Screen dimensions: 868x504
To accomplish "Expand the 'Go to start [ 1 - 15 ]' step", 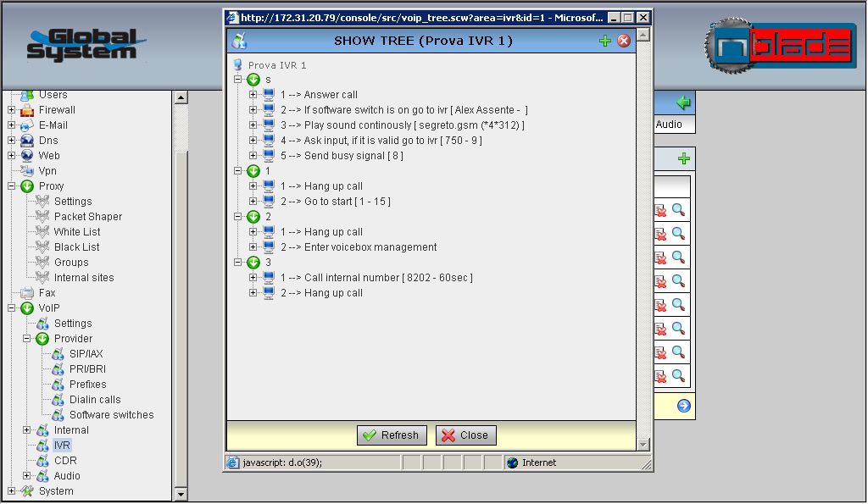I will [253, 202].
